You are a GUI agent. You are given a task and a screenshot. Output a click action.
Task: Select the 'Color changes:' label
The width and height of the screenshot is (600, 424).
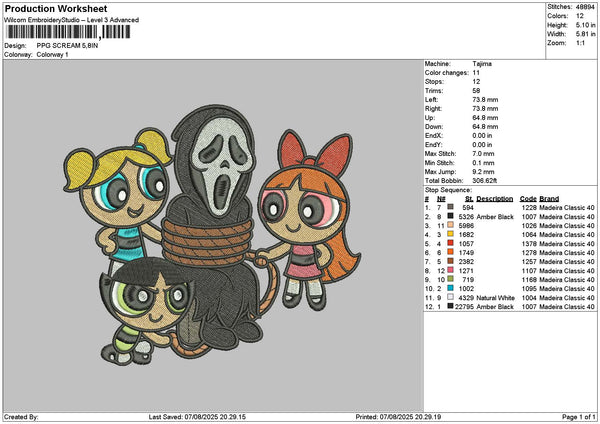pos(447,73)
